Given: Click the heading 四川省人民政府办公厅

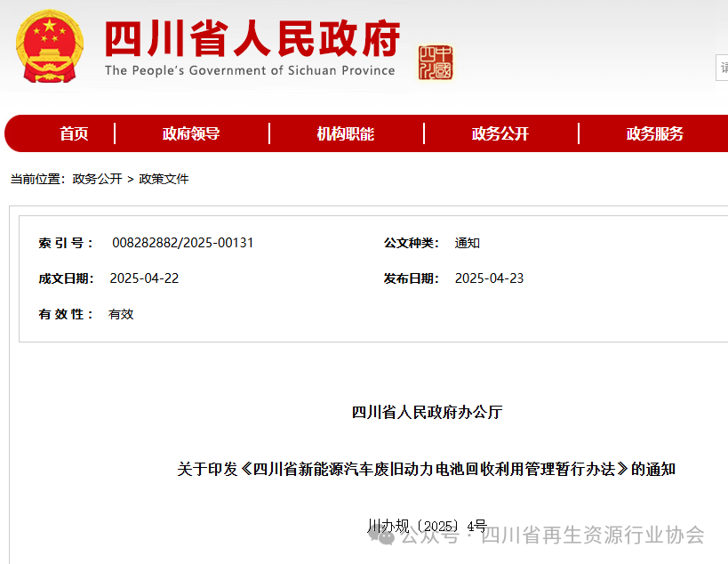Looking at the screenshot, I should pyautogui.click(x=427, y=412).
